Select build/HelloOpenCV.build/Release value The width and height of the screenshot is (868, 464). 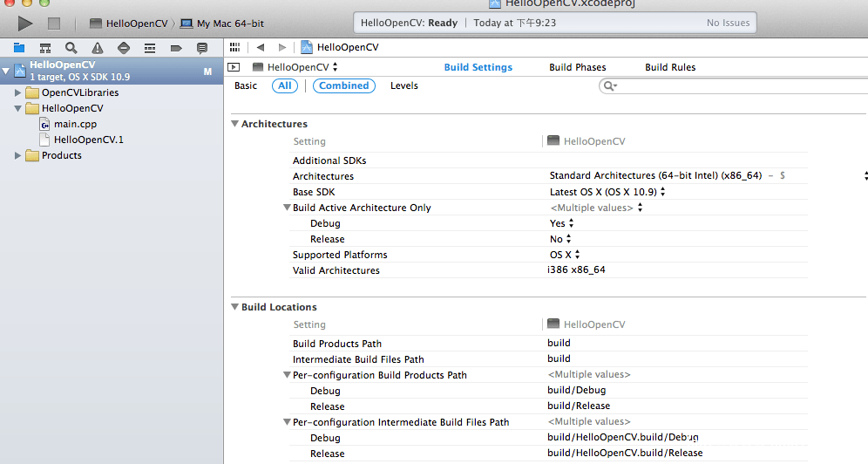coord(625,453)
